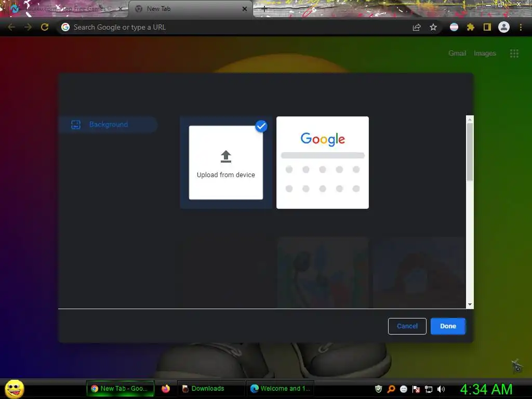This screenshot has width=532, height=399.
Task: Reload the page with the refresh icon
Action: click(45, 27)
